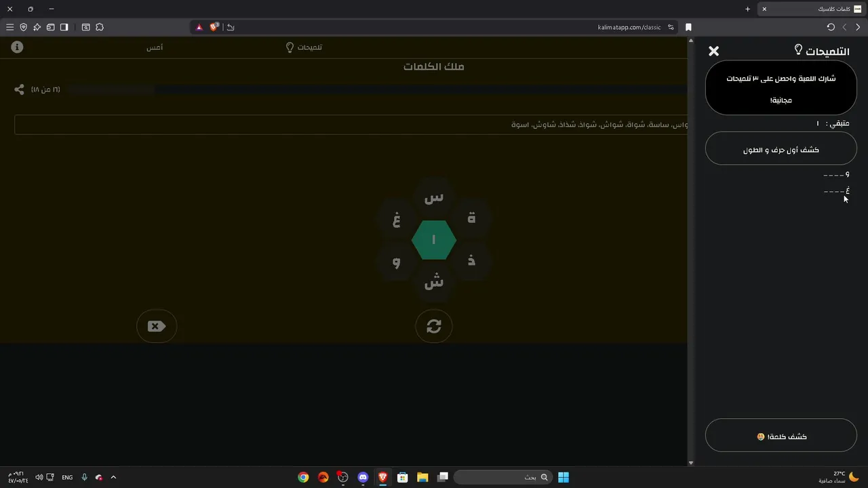Click the reveal a word button

(x=781, y=435)
